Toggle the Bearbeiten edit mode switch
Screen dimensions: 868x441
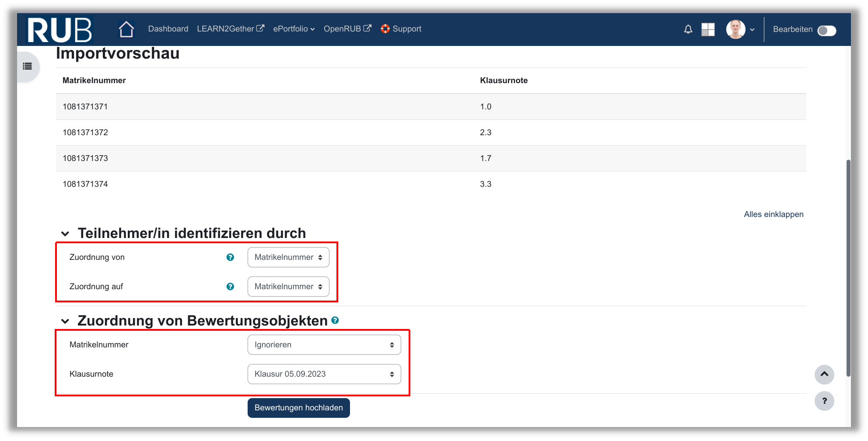pos(826,30)
